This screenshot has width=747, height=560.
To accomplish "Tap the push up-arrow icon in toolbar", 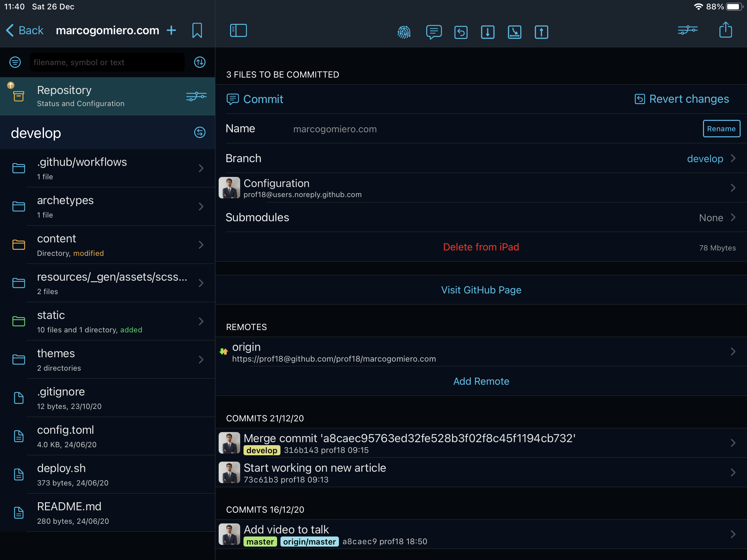I will pos(541,32).
